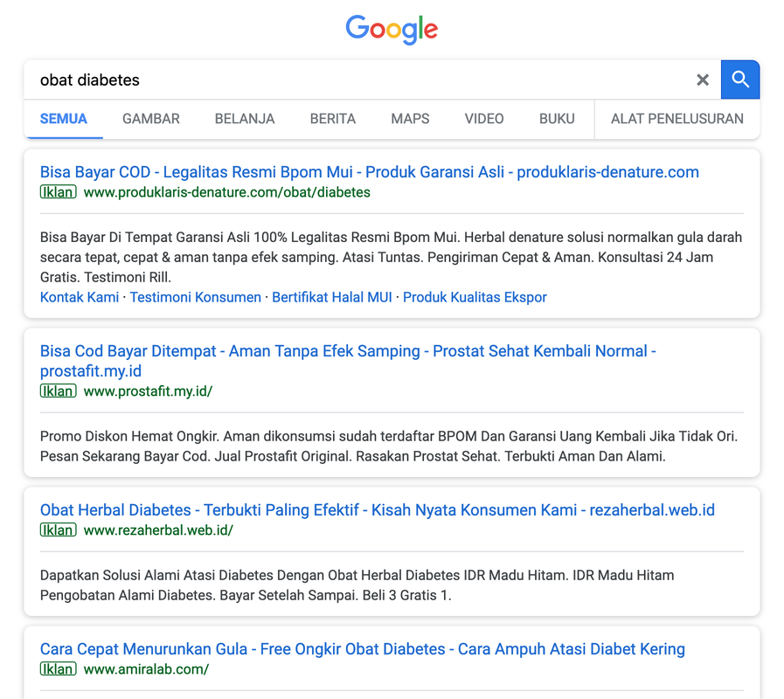Click the Iklan badge beside prostafit.my.id URL

[58, 391]
